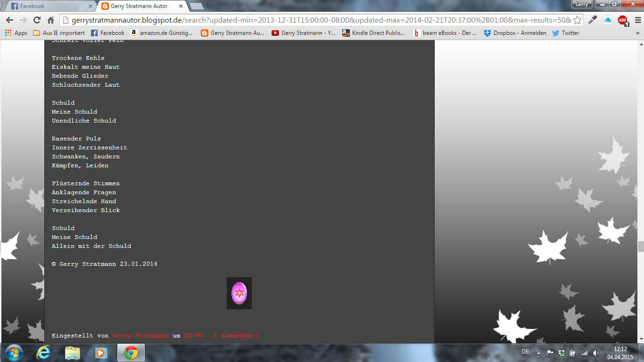Viewport: 644px width, 362px height.
Task: Open the network signal icon
Action: click(x=584, y=353)
